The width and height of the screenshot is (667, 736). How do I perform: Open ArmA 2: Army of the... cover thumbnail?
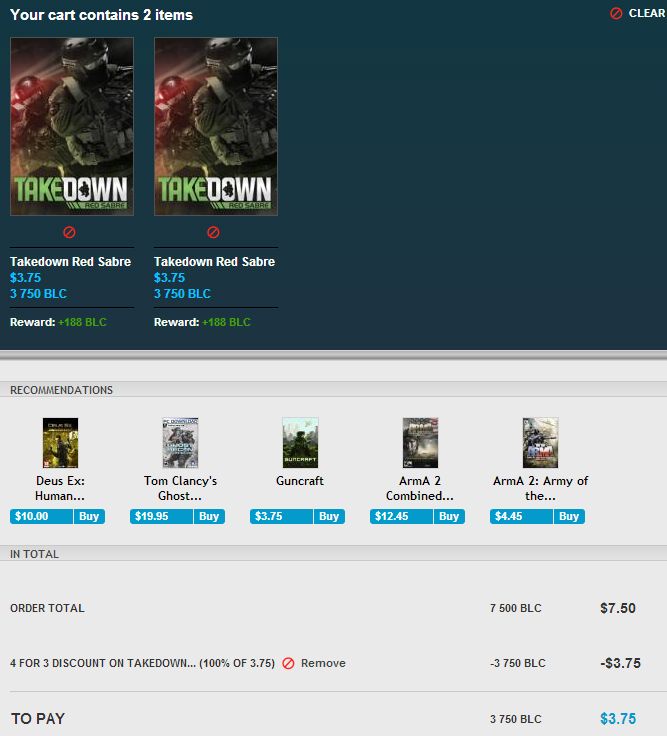pos(540,443)
